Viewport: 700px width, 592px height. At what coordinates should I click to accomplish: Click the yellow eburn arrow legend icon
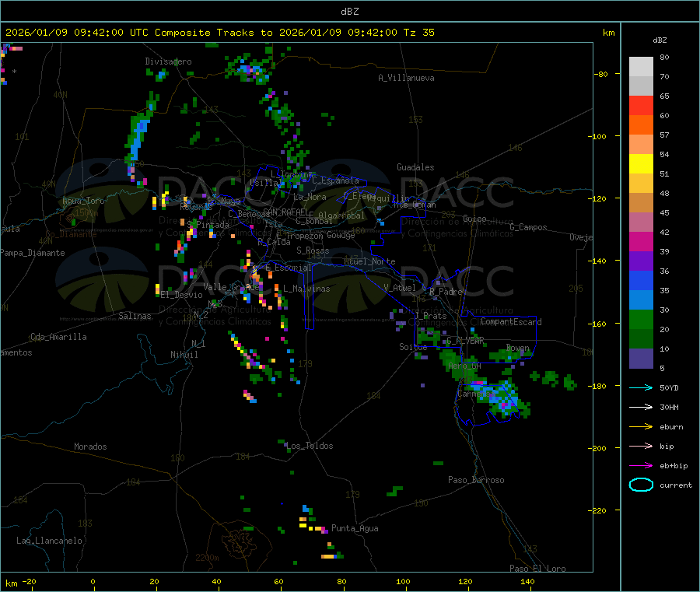pos(641,427)
